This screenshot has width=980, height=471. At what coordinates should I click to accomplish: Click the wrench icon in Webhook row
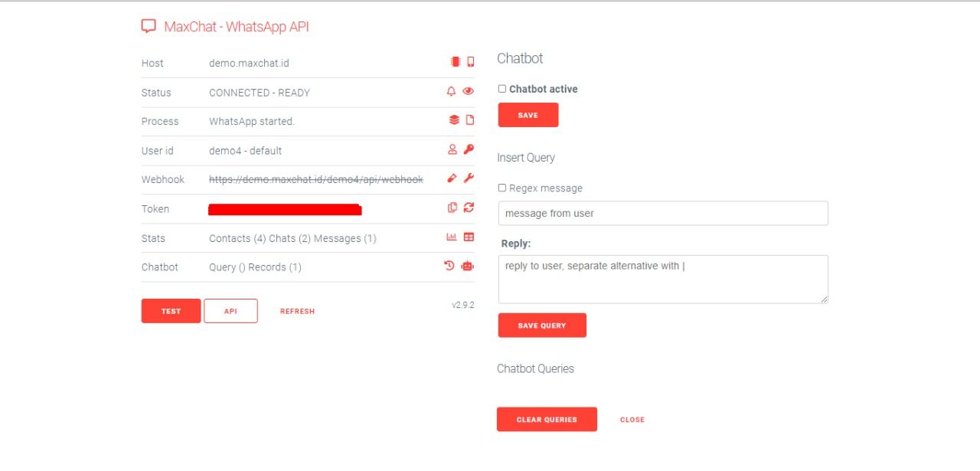(469, 178)
